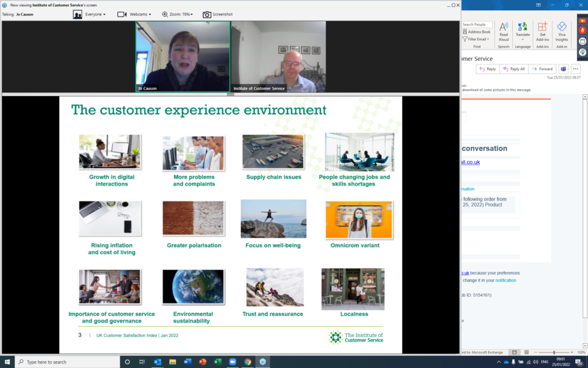Viewport: 588px width, 368px height.
Task: Expand the Filter Email menu
Action: (x=475, y=39)
